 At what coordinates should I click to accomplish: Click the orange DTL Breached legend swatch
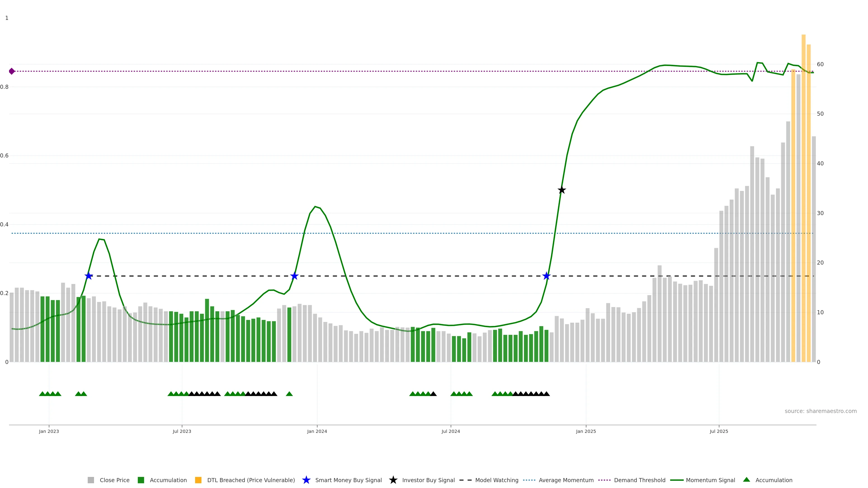(198, 480)
